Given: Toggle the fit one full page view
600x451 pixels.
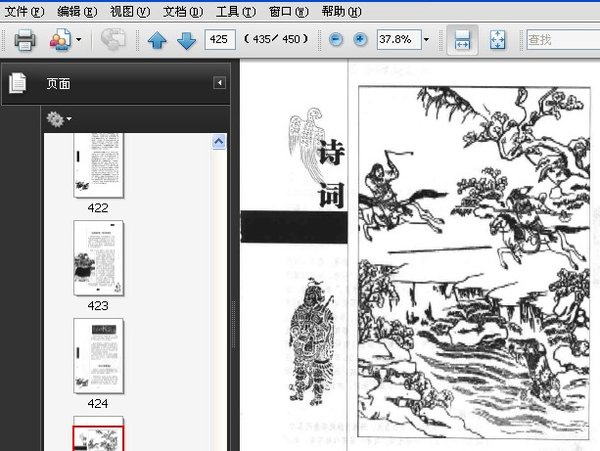Looking at the screenshot, I should (498, 41).
